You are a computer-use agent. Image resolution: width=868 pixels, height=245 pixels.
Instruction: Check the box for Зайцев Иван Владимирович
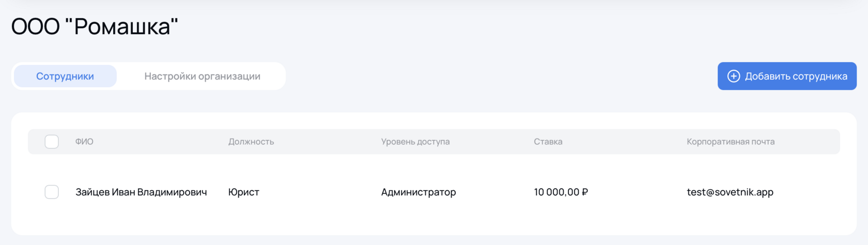(x=52, y=192)
